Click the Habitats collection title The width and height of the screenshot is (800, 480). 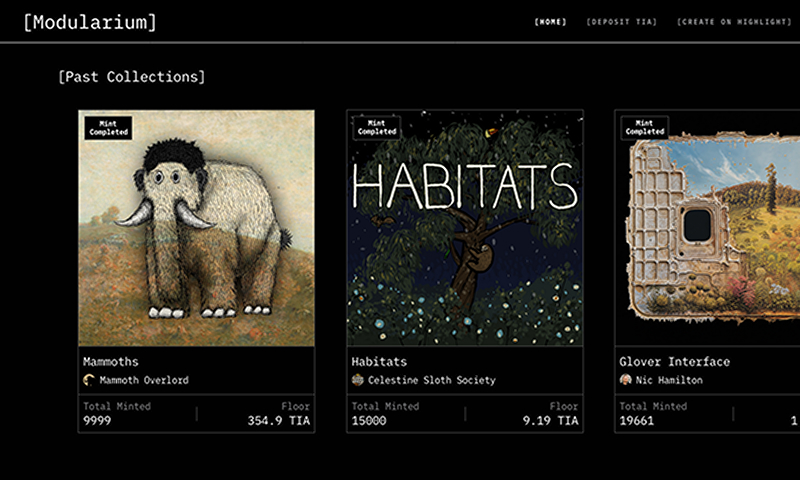[379, 362]
